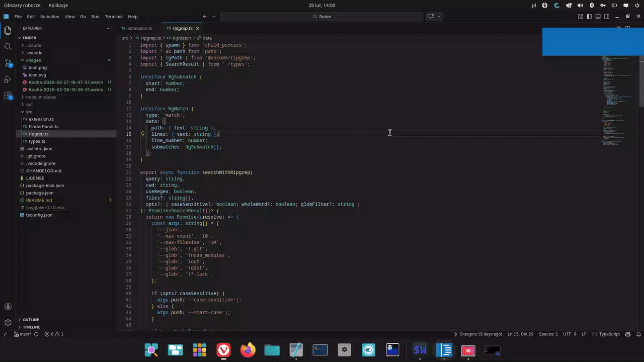Open the Selection menu

(x=49, y=16)
